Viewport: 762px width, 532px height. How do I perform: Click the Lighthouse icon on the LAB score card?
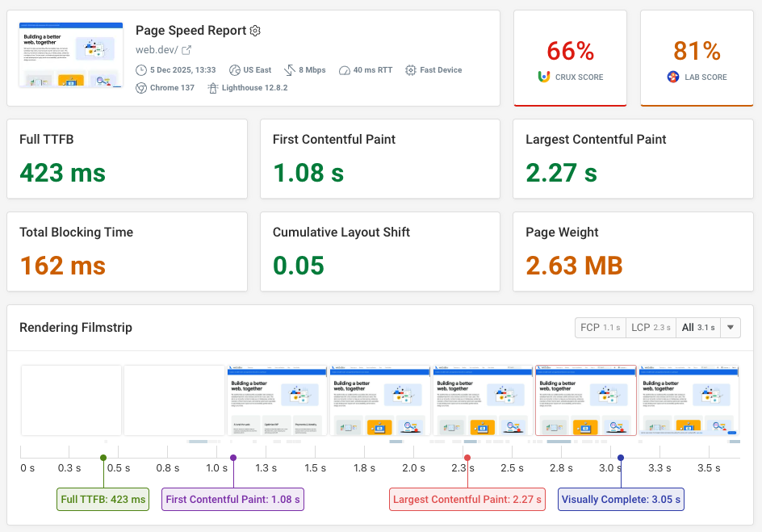672,77
